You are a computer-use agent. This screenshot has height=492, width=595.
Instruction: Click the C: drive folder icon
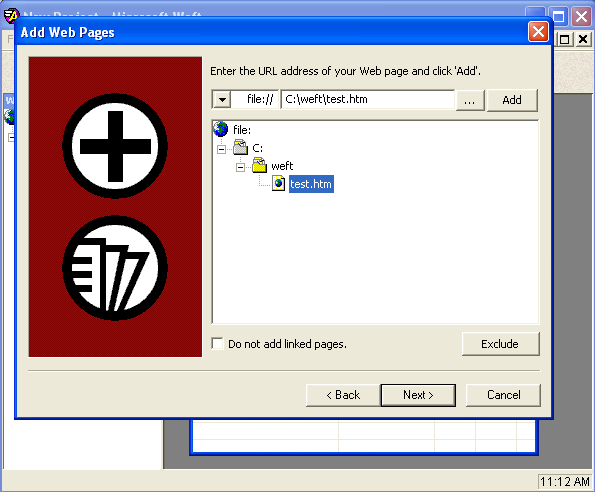[240, 147]
